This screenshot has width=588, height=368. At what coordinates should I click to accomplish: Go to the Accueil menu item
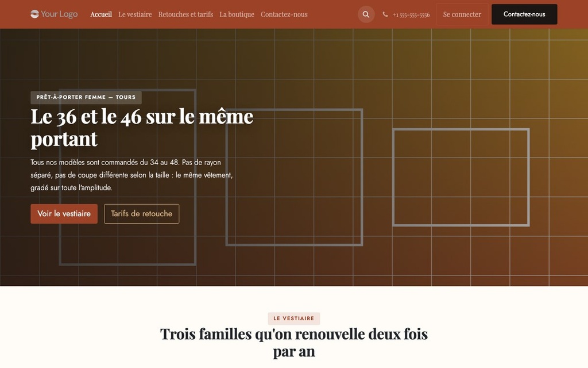point(101,14)
